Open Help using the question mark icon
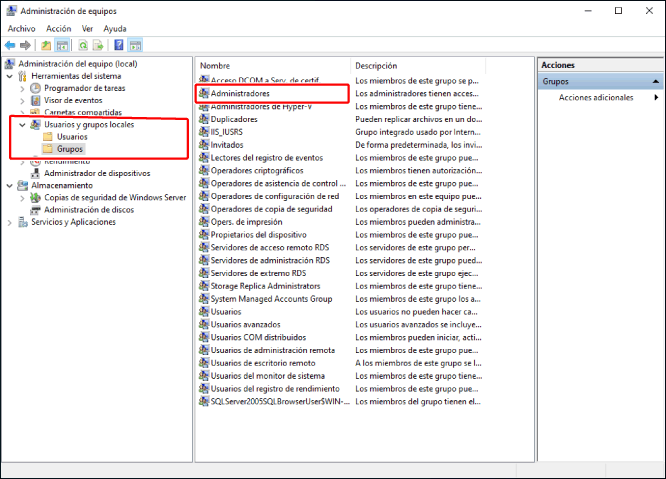This screenshot has height=479, width=666. click(119, 45)
